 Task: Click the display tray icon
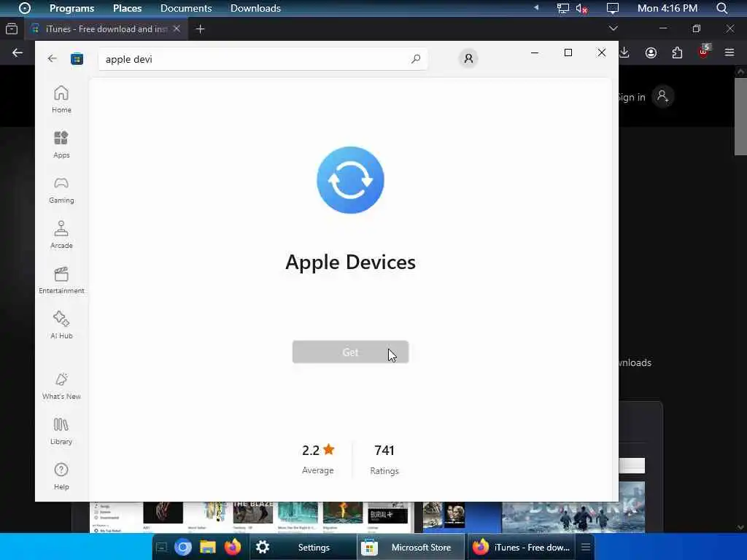pos(613,8)
